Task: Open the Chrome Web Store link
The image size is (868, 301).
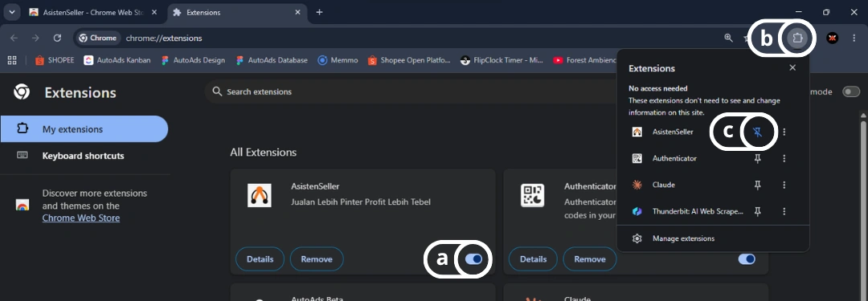Action: pyautogui.click(x=81, y=218)
